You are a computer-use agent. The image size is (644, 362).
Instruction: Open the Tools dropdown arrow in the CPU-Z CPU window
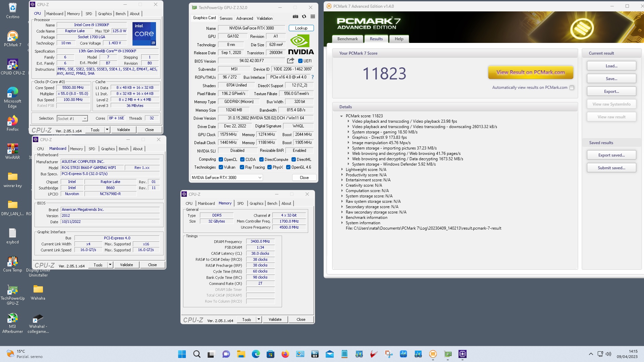tap(107, 130)
